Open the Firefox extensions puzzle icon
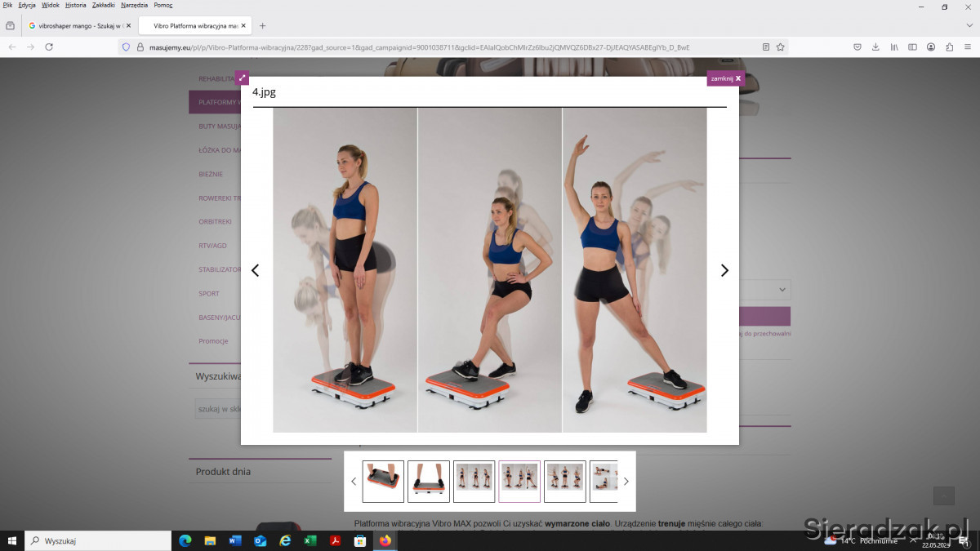 (x=949, y=47)
